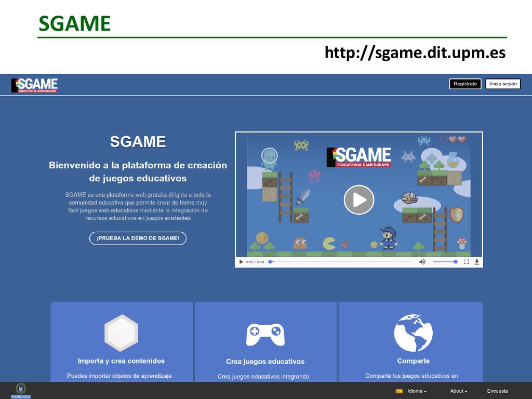
Task: Click the globe icon above Comparte
Action: coord(413,333)
